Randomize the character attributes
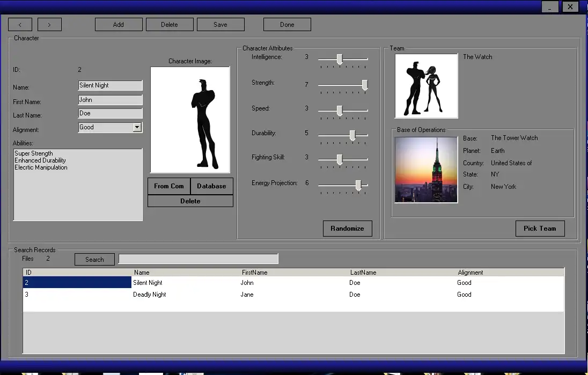This screenshot has width=588, height=375. pyautogui.click(x=347, y=229)
